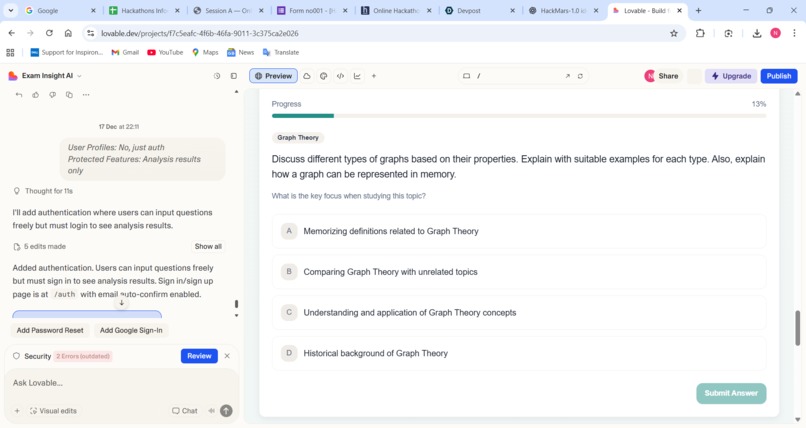Refresh the preview with reload icon

[x=580, y=76]
